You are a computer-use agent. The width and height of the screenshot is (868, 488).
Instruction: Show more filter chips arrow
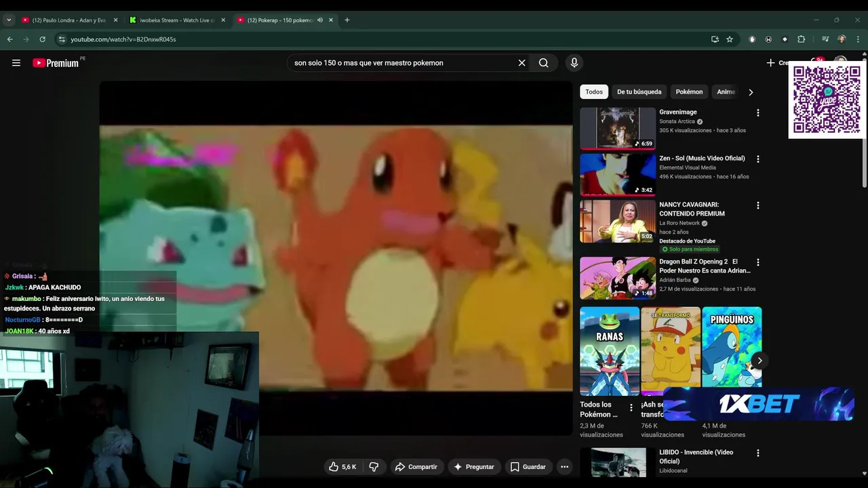click(751, 92)
